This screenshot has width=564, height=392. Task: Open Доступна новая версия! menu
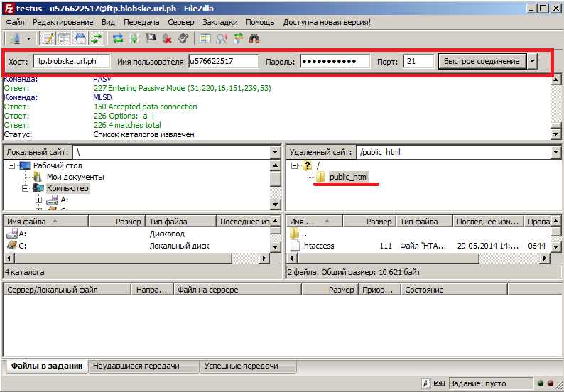[327, 22]
